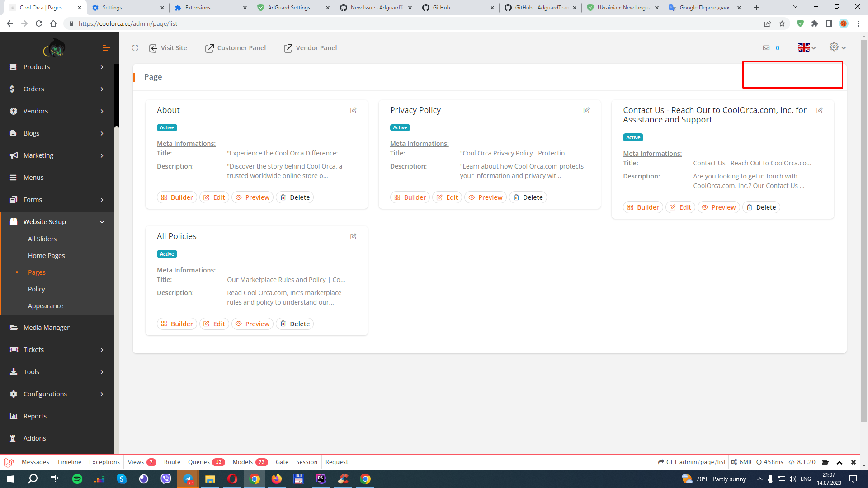Click the Active status on All Policies

pyautogui.click(x=167, y=254)
